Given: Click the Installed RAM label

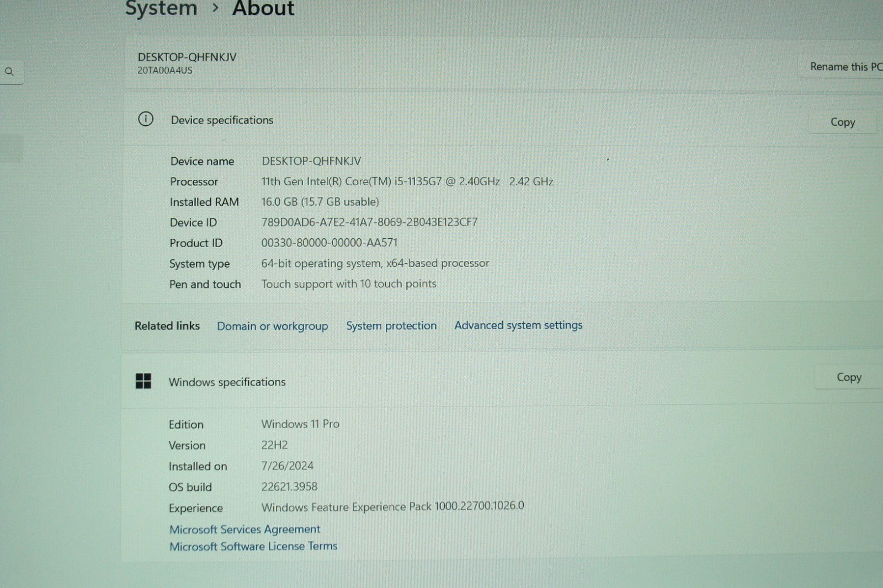Looking at the screenshot, I should pyautogui.click(x=204, y=202).
